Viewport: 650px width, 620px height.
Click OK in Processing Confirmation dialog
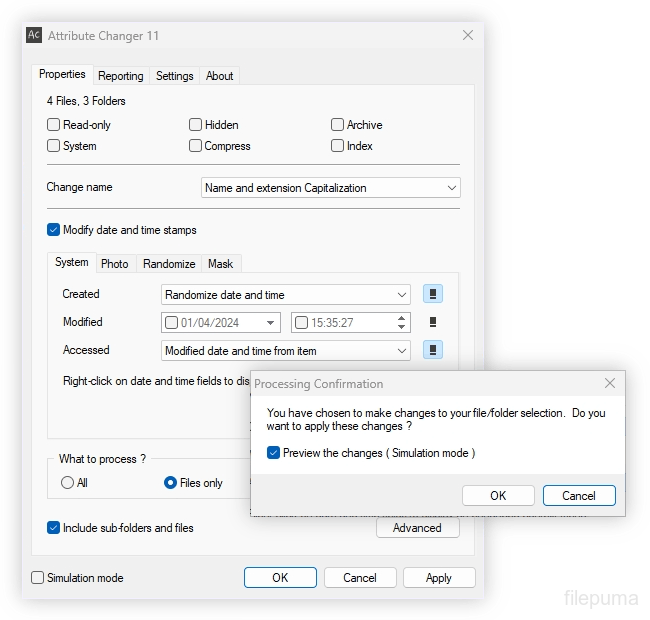498,495
